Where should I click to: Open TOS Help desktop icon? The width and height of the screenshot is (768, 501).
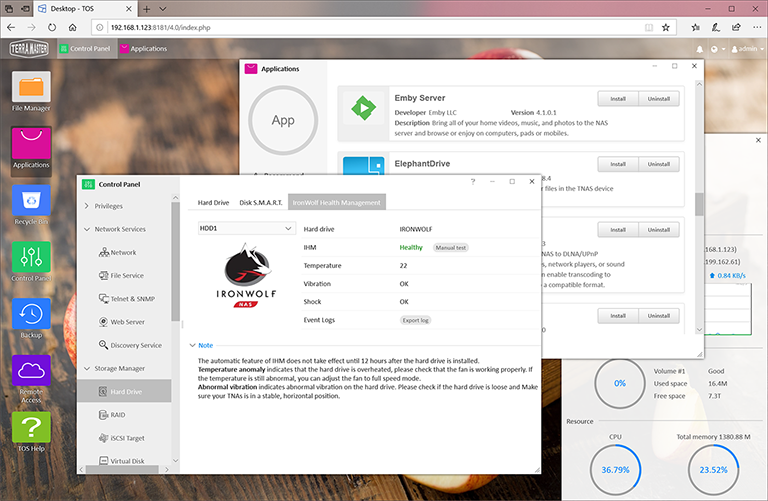(x=31, y=432)
